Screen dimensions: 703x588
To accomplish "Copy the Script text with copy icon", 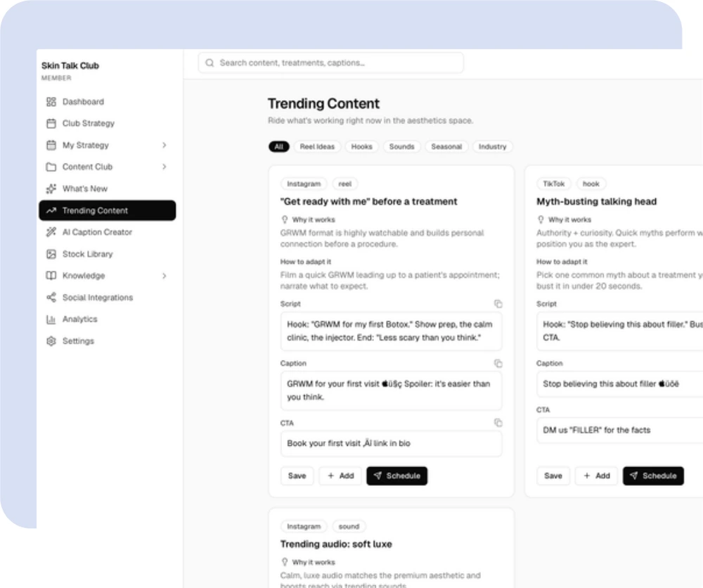I will click(498, 304).
